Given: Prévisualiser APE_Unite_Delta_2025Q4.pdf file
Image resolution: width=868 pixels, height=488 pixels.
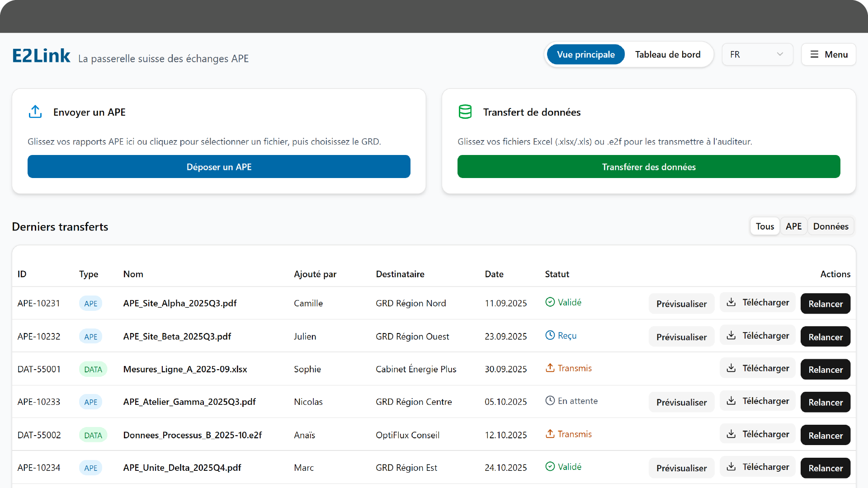Looking at the screenshot, I should click(x=681, y=468).
